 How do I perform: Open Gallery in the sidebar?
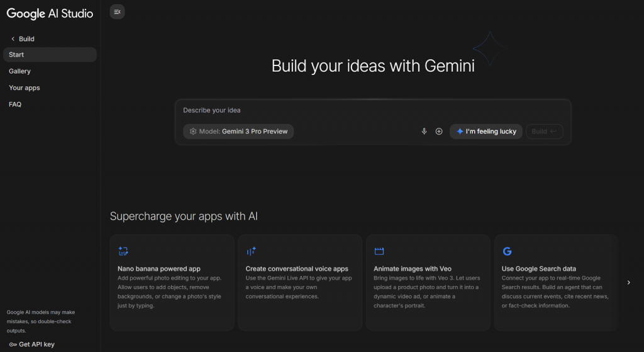point(20,71)
